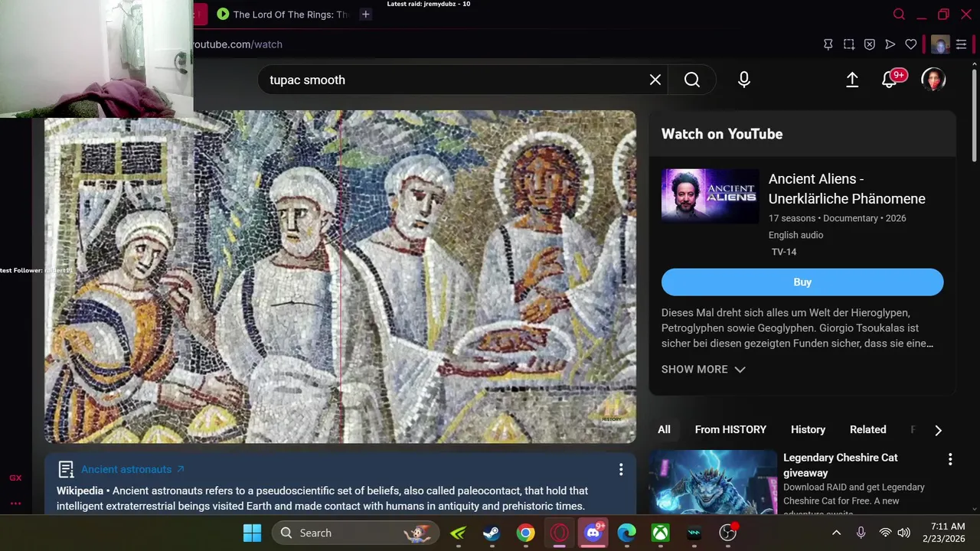Open Xbox app from taskbar

(x=660, y=533)
